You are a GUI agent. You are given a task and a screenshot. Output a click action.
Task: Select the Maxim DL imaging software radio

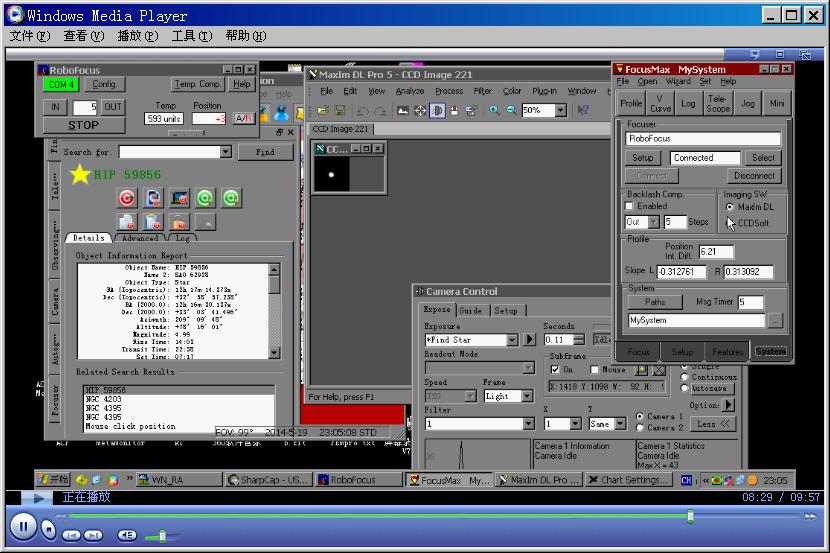pos(730,207)
